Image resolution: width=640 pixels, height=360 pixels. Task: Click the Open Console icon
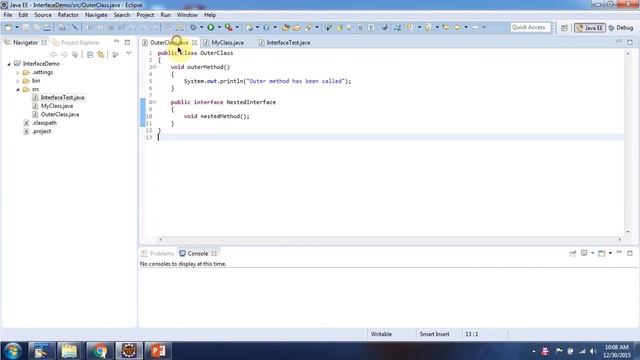[602, 253]
